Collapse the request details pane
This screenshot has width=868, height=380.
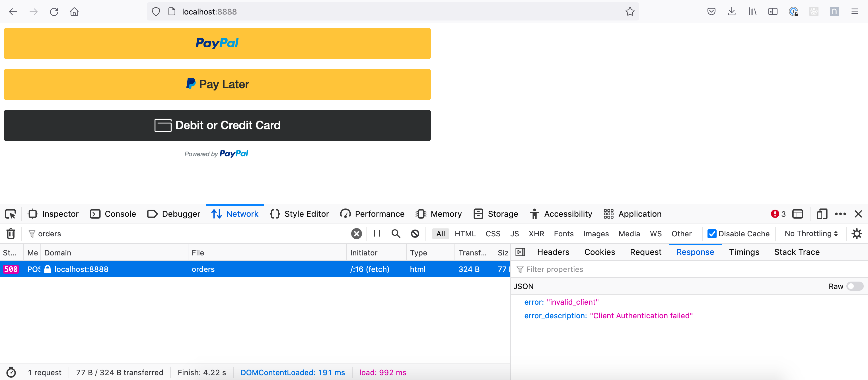tap(520, 252)
